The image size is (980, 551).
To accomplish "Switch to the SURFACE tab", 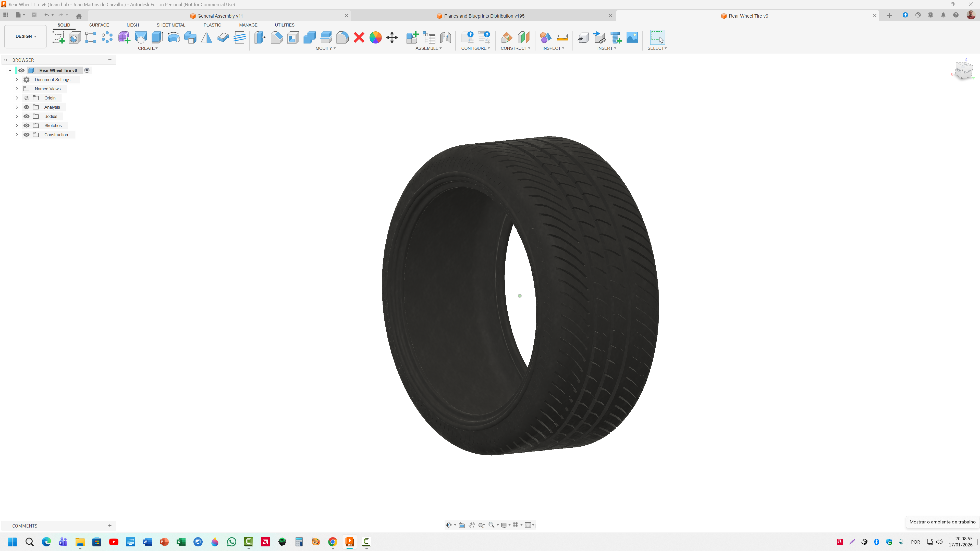I will click(99, 25).
